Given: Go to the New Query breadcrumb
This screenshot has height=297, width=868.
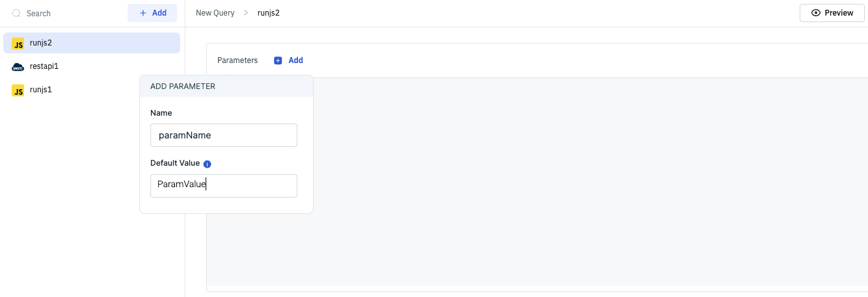Looking at the screenshot, I should click(x=215, y=13).
